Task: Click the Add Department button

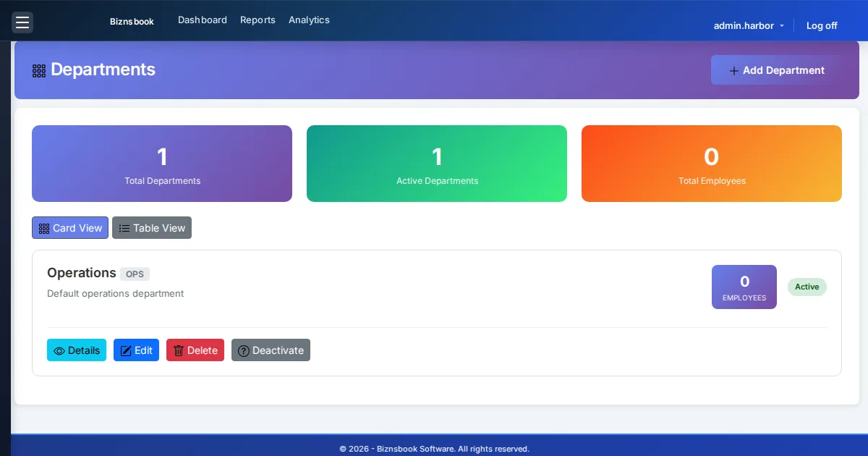Action: click(776, 70)
